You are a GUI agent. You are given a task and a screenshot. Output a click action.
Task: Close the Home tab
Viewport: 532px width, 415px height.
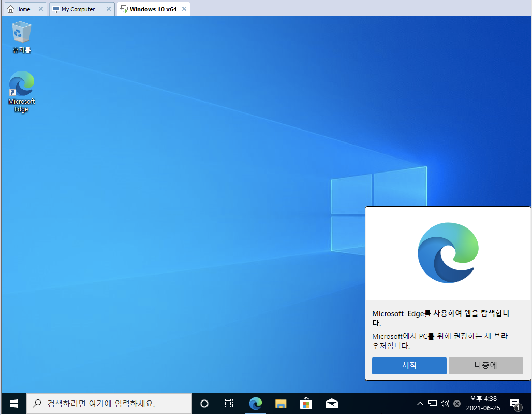[x=41, y=9]
